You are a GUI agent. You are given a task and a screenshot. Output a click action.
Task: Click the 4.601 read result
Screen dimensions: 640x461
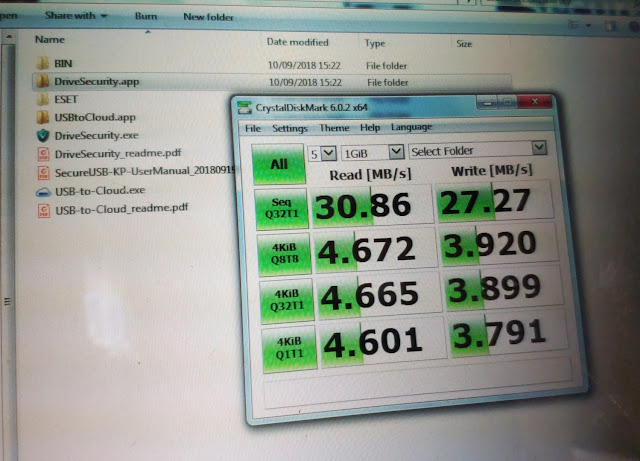[381, 343]
